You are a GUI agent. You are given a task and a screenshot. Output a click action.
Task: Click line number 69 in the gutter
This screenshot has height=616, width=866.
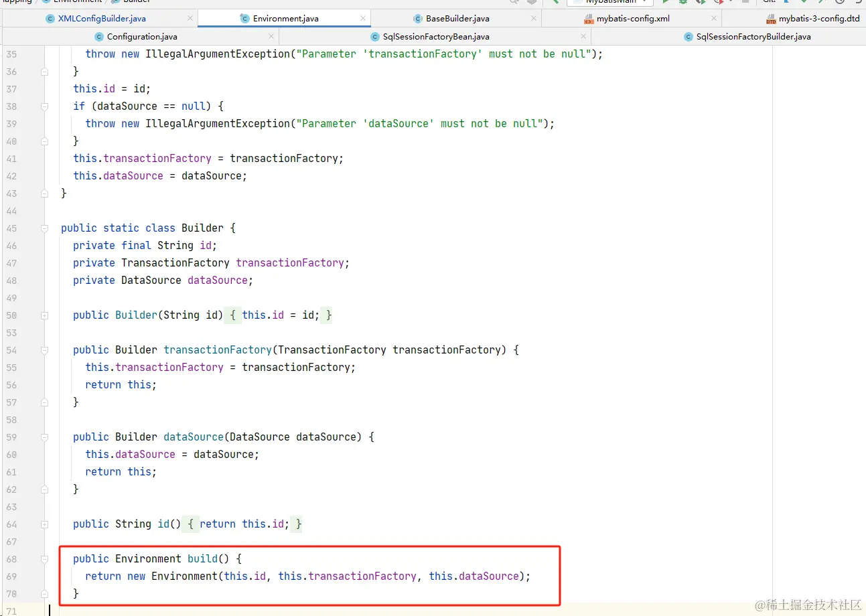coord(11,576)
